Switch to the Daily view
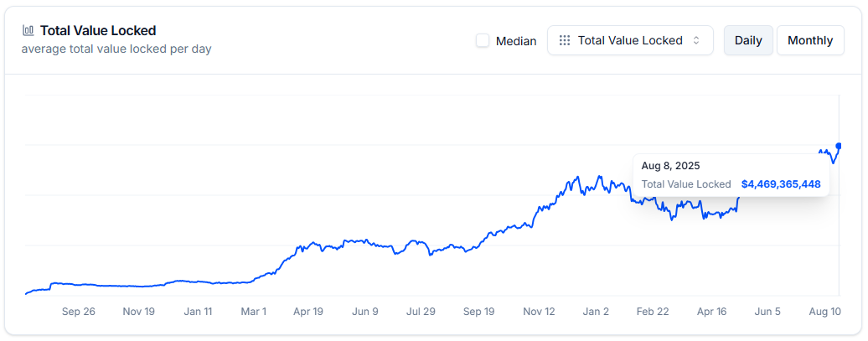This screenshot has height=341, width=868. pos(747,40)
